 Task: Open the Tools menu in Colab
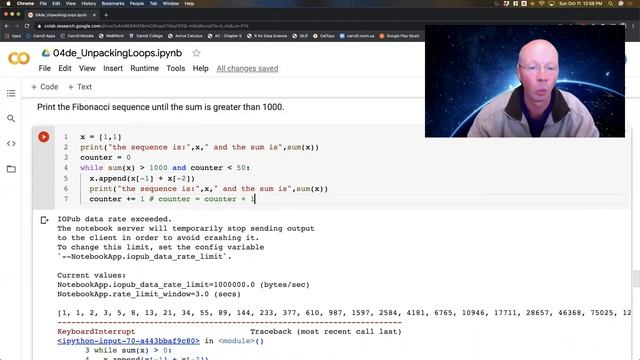[176, 68]
